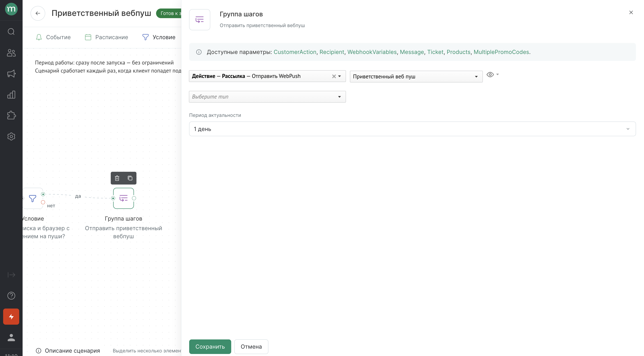
Task: Open the Выберите тип dropdown
Action: [267, 97]
